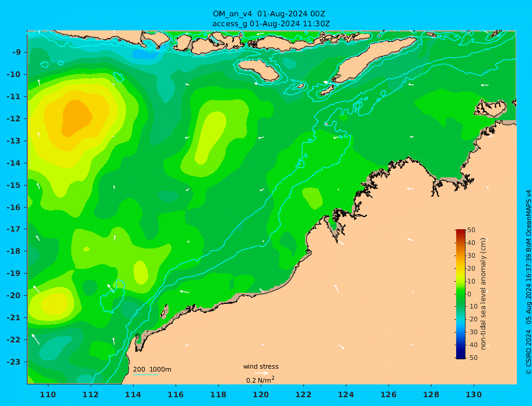Click the color bar tick label '-40'
The width and height of the screenshot is (532, 406).
tap(472, 345)
